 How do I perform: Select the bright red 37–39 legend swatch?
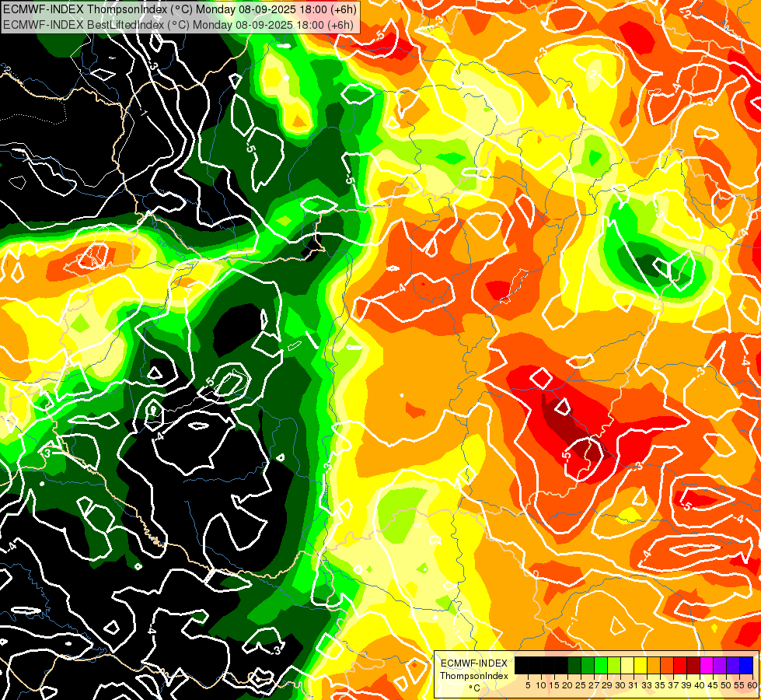680,666
